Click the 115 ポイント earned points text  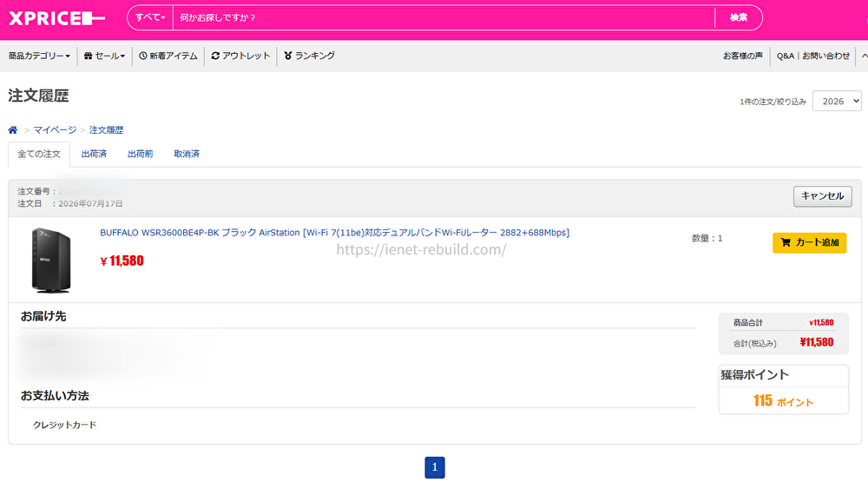point(783,401)
